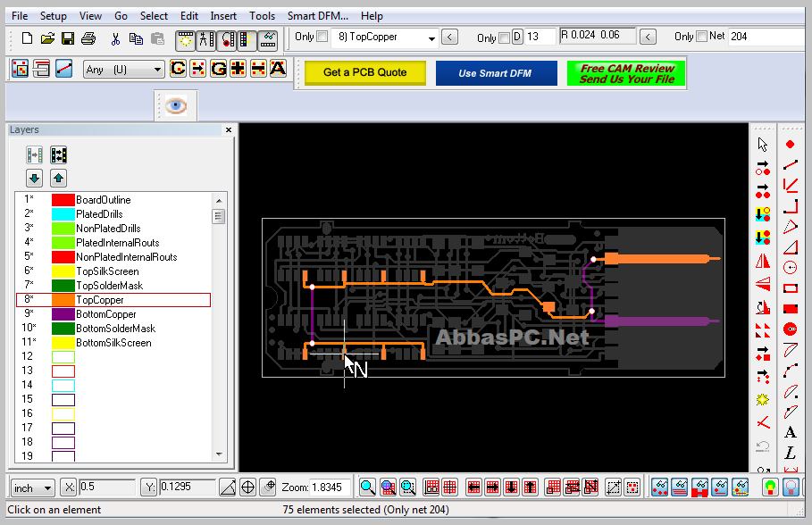Choose the mirror horizontally tool
This screenshot has width=812, height=525.
tap(762, 262)
